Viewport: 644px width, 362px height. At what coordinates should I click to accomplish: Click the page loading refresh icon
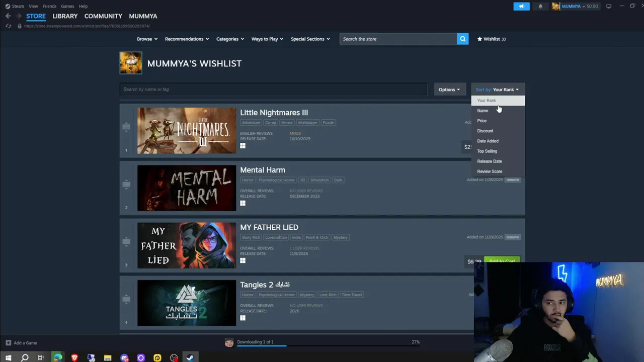[8, 26]
